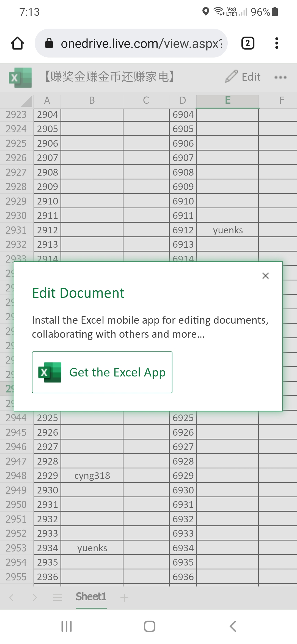Open the all sheets list icon
This screenshot has width=297, height=644.
(x=58, y=597)
